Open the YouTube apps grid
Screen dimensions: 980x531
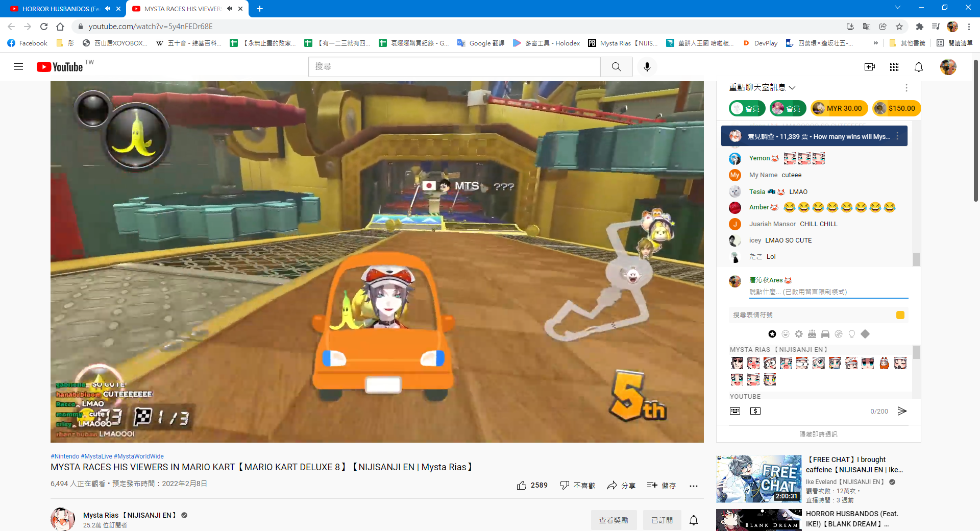coord(894,67)
